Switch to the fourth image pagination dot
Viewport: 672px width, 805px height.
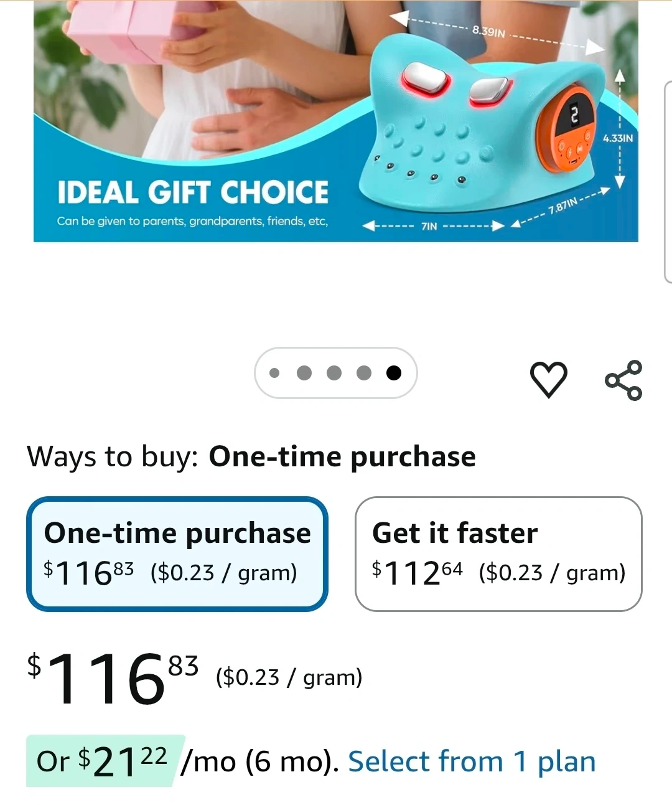[x=364, y=373]
